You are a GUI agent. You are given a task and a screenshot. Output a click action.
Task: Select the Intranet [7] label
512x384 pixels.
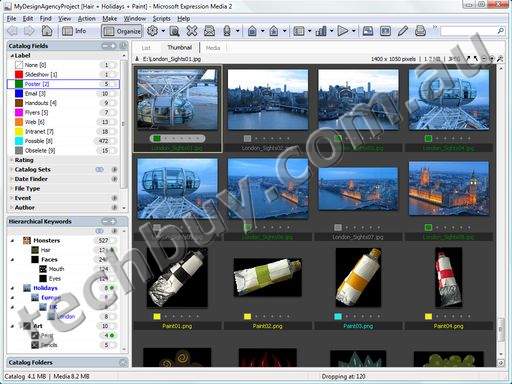point(39,132)
